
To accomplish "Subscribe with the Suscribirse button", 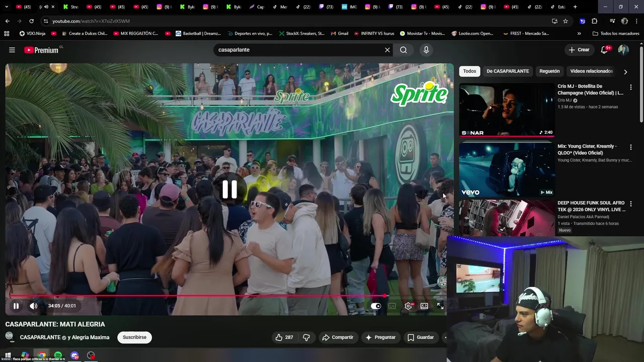I will click(134, 337).
